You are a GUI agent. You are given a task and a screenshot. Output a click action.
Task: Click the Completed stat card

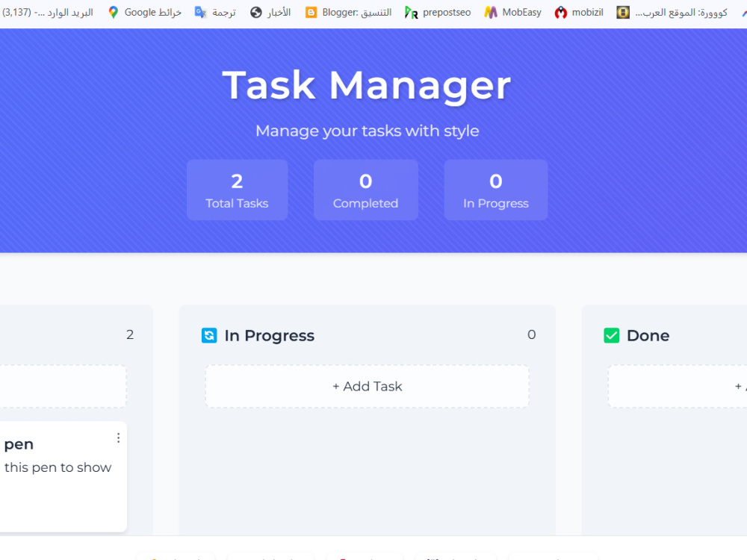pos(366,190)
